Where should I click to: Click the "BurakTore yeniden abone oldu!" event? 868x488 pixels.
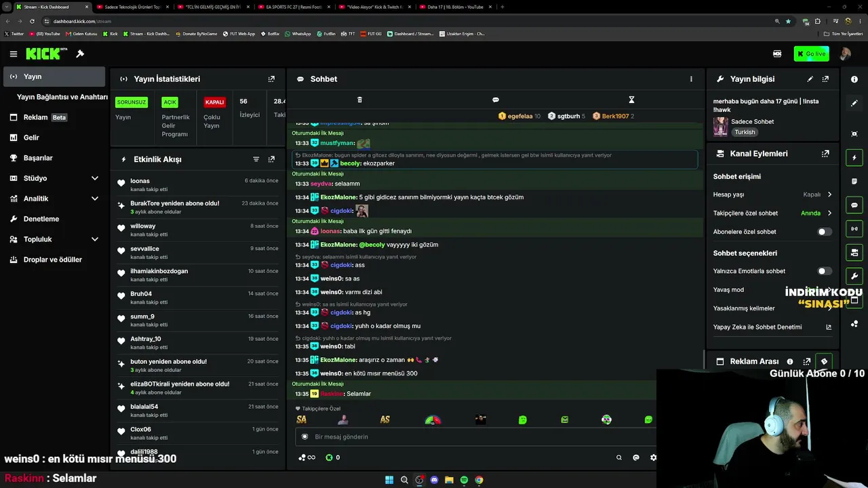(199, 207)
